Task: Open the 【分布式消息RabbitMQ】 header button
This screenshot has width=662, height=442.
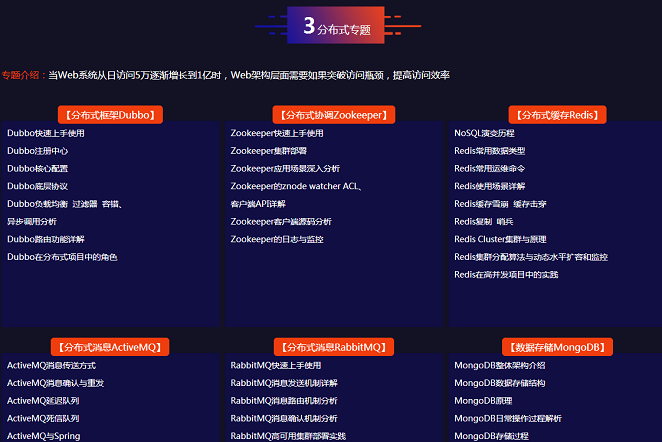Action: point(334,347)
